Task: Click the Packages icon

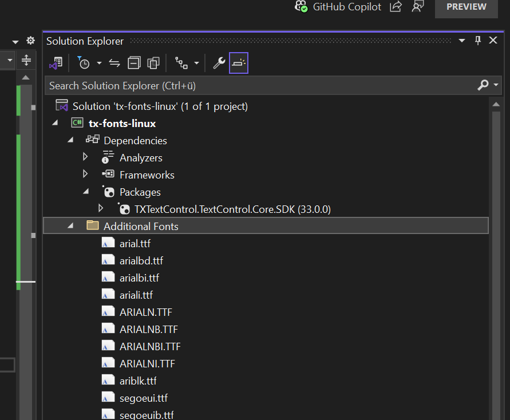Action: (108, 192)
